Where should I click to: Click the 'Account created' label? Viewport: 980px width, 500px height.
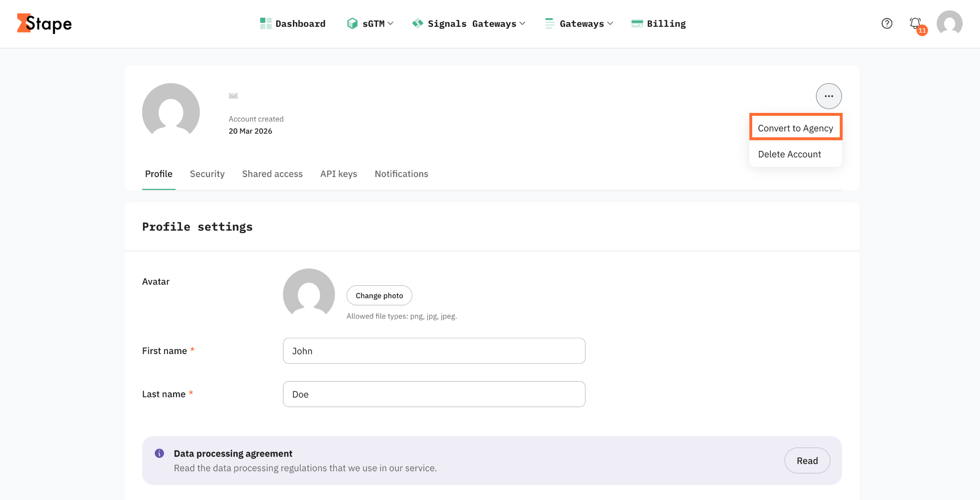point(256,119)
